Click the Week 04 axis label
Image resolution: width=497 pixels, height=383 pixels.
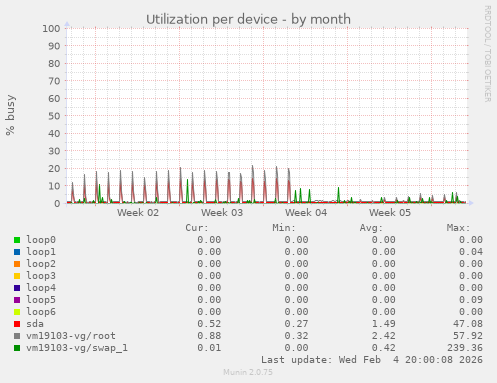(306, 213)
